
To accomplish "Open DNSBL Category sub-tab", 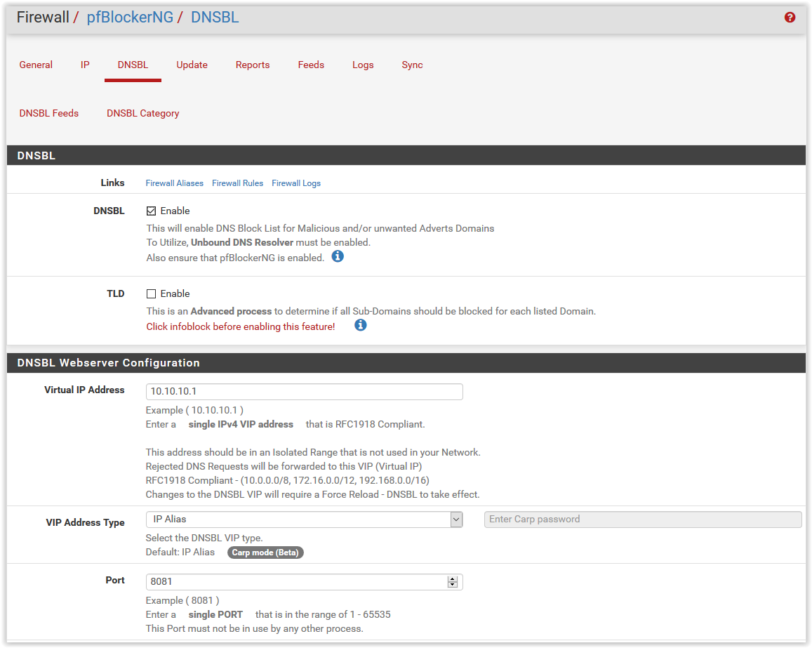I will pos(143,114).
